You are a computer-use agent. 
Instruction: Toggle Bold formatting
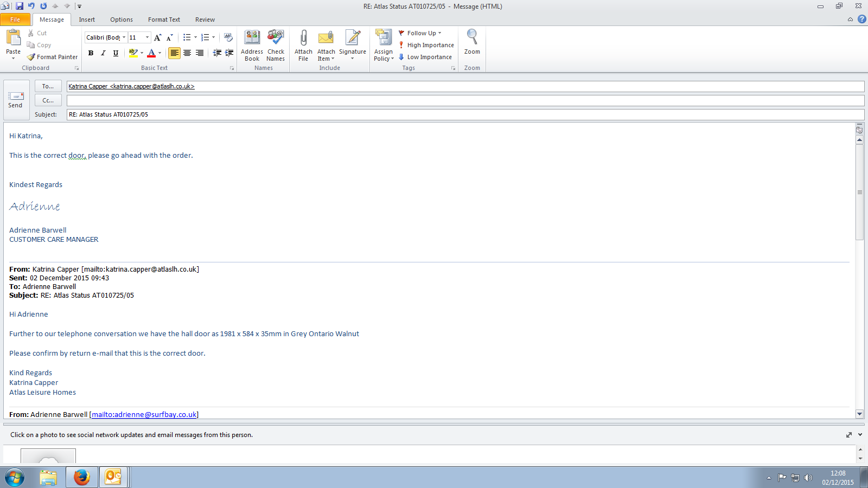click(91, 53)
